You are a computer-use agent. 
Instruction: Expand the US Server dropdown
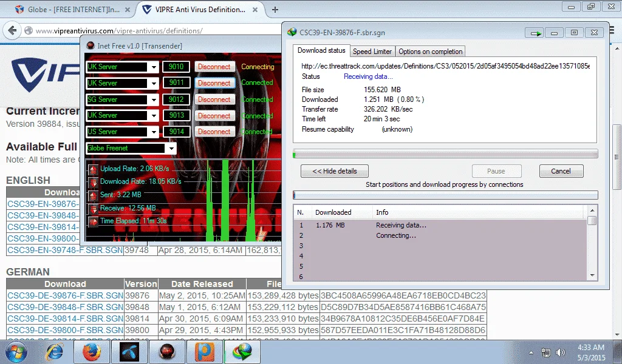pyautogui.click(x=154, y=132)
